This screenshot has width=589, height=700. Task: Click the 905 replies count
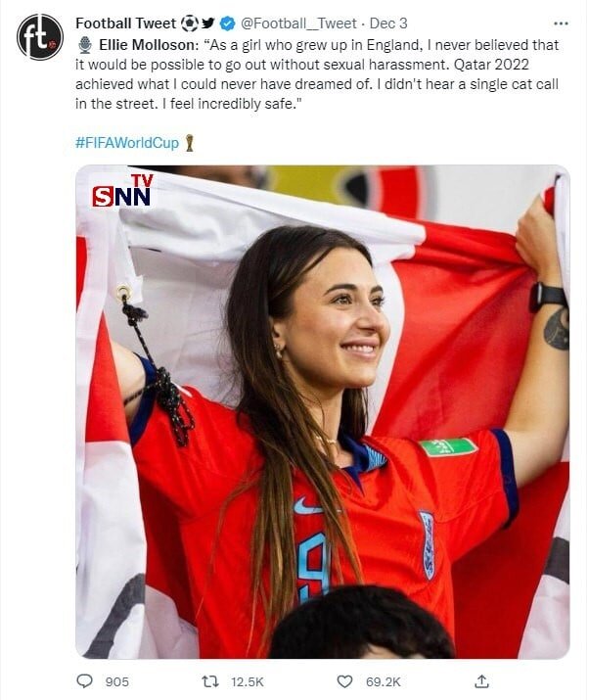(116, 681)
